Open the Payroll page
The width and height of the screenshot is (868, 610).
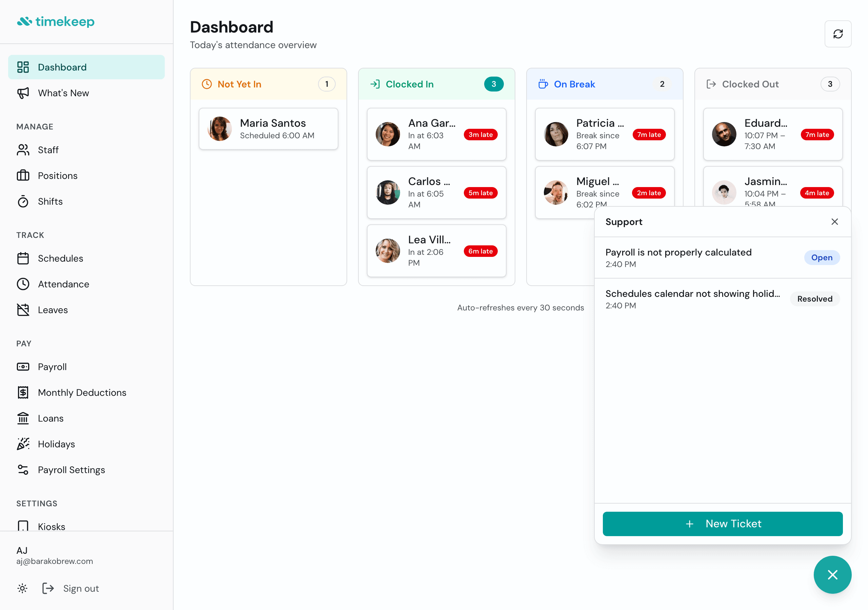coord(52,367)
